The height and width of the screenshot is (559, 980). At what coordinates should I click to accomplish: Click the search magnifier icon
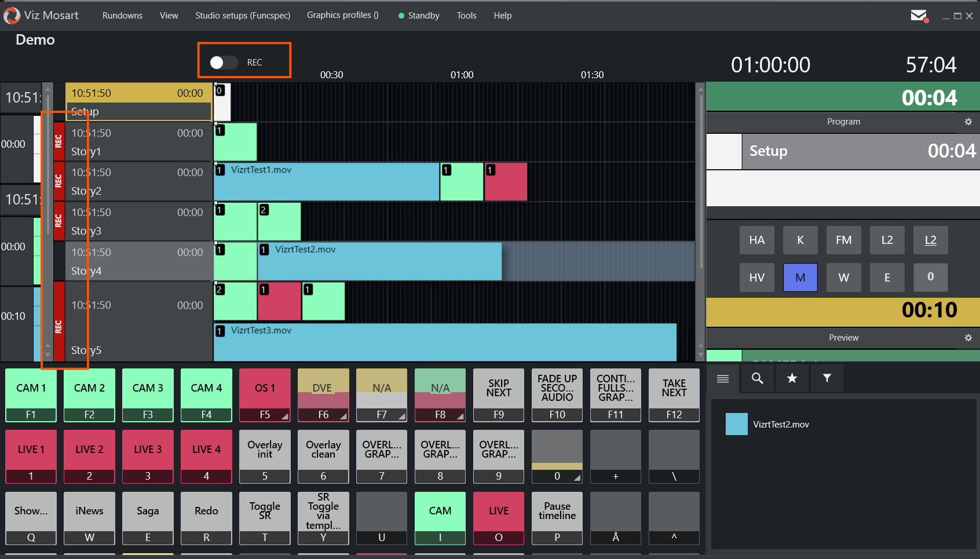pyautogui.click(x=757, y=378)
